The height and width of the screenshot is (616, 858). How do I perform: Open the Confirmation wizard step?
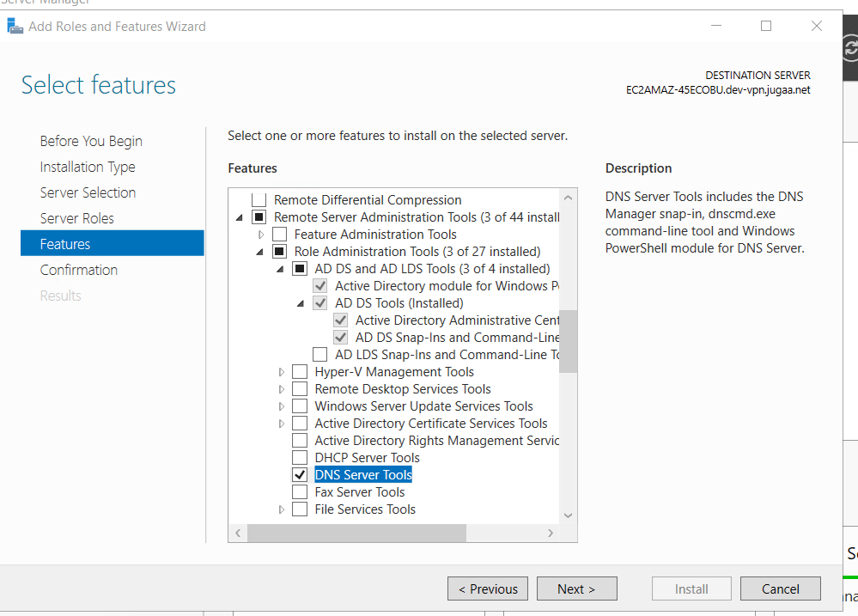(x=78, y=270)
